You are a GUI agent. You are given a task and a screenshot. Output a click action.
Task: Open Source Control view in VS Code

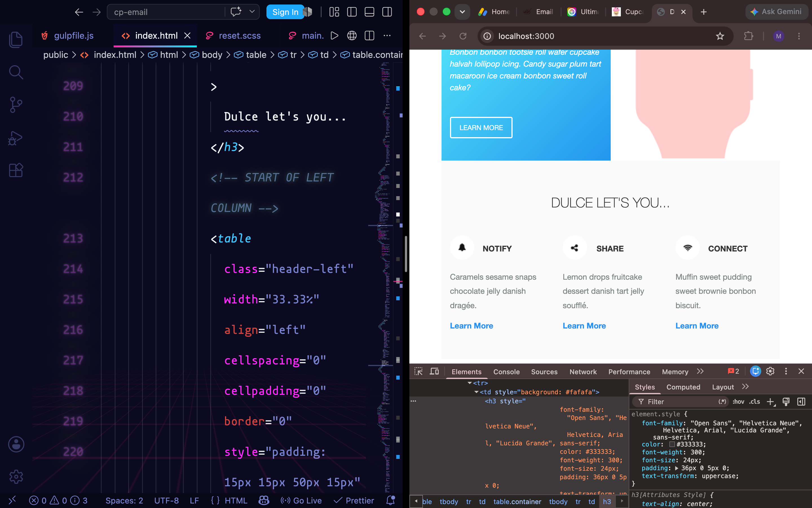(x=16, y=105)
